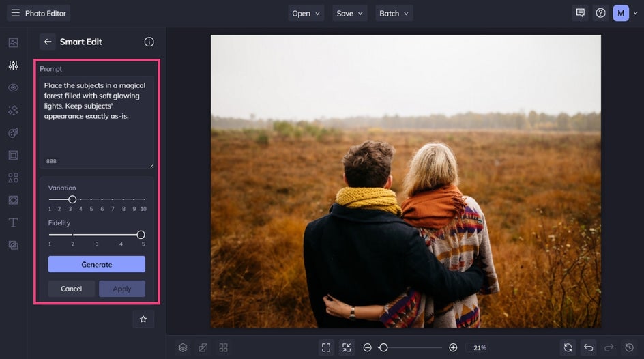Click the Apply button

coord(122,289)
